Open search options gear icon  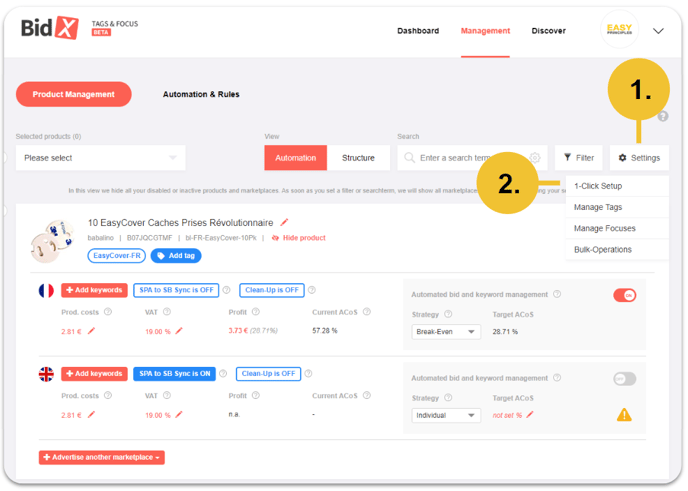click(535, 158)
